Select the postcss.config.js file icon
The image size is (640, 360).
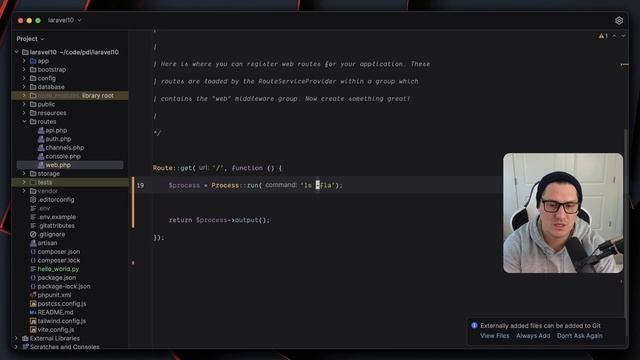point(33,304)
